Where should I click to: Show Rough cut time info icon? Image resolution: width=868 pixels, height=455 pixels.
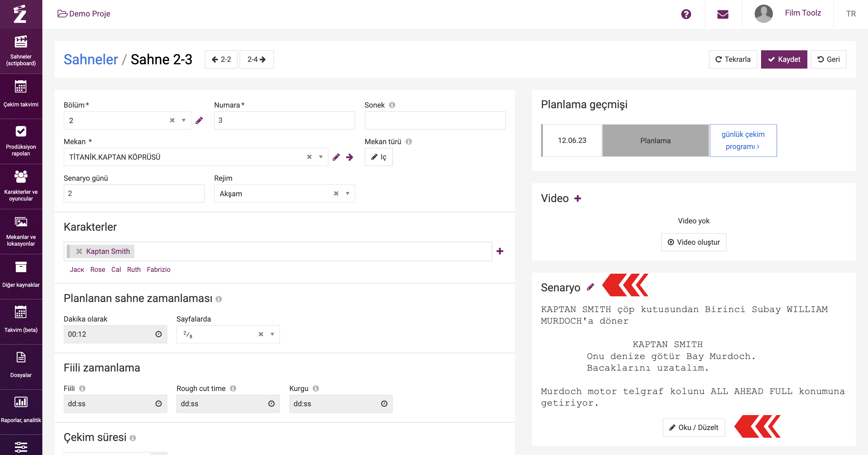[x=233, y=388]
